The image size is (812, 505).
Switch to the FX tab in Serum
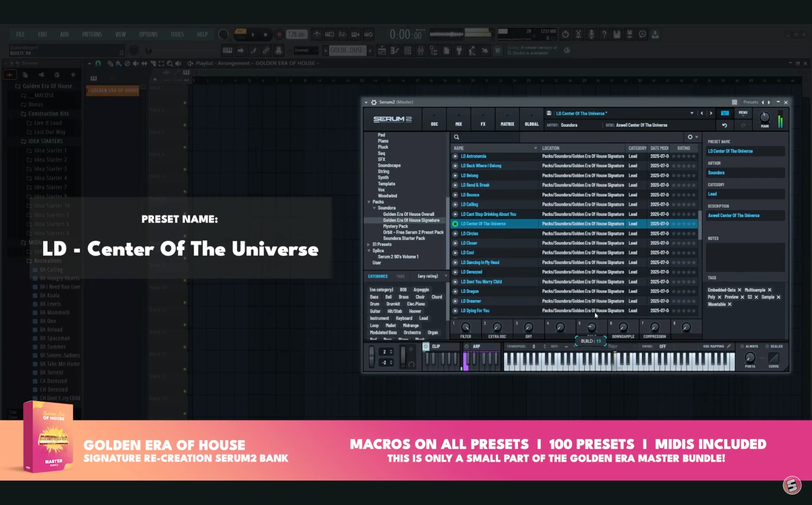pyautogui.click(x=483, y=120)
